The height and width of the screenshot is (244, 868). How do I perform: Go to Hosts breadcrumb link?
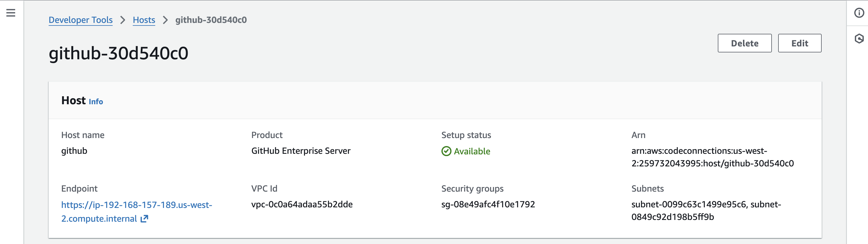tap(144, 20)
